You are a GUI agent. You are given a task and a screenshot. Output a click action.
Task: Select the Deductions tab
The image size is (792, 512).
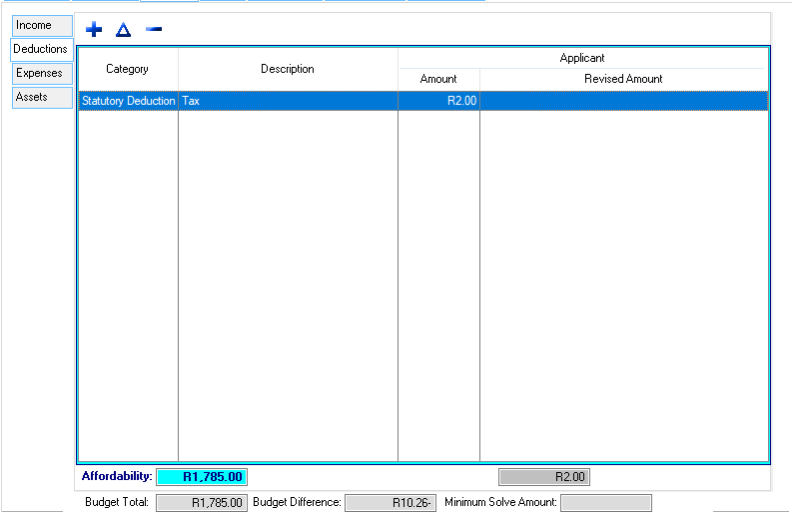41,49
